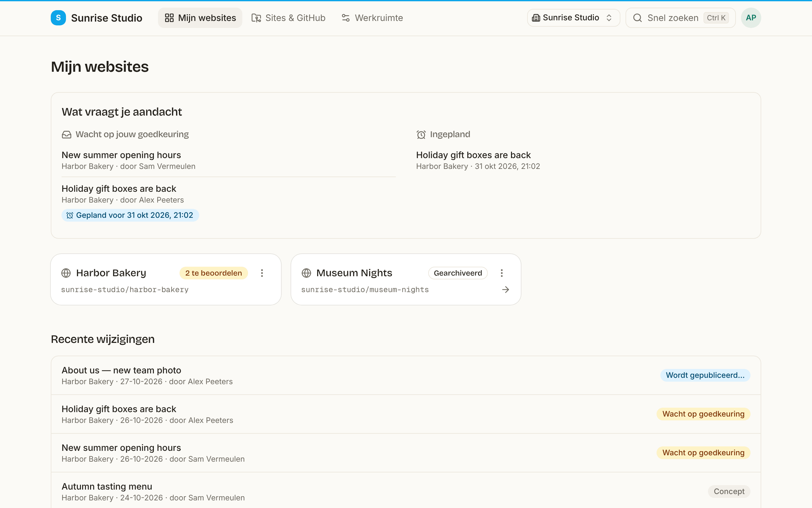Click the sunrise-studio/harbor-bakery repository path
Image resolution: width=812 pixels, height=508 pixels.
click(x=125, y=290)
